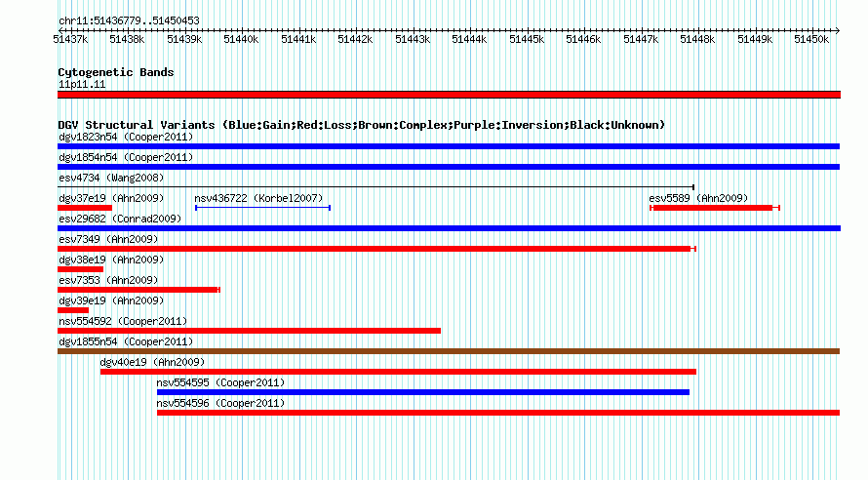Screen dimensions: 868x480
Task: Select the esv5589 red loss bar
Action: pyautogui.click(x=715, y=208)
